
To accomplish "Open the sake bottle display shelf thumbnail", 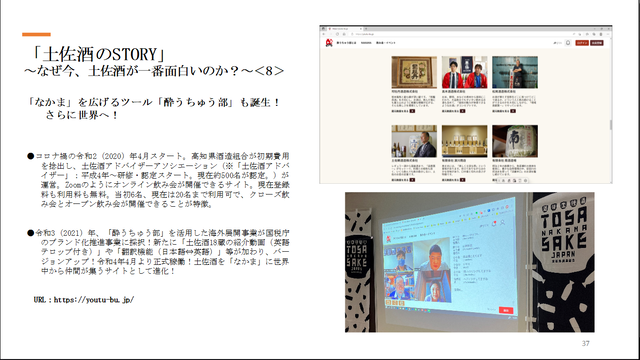I will click(464, 141).
